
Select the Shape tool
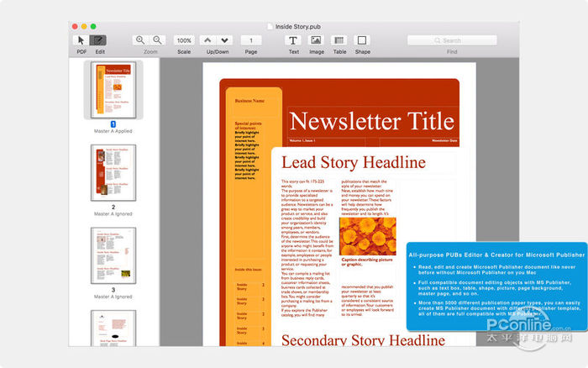(361, 39)
